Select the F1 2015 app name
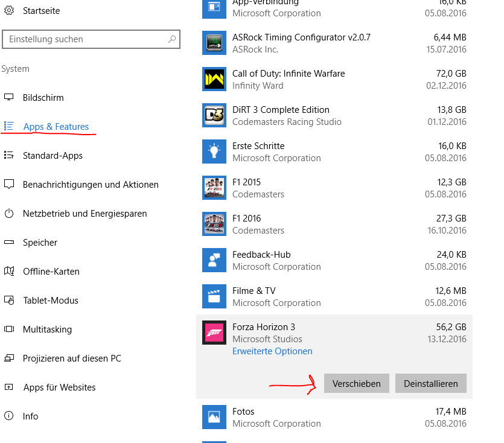504x443 pixels. tap(246, 182)
